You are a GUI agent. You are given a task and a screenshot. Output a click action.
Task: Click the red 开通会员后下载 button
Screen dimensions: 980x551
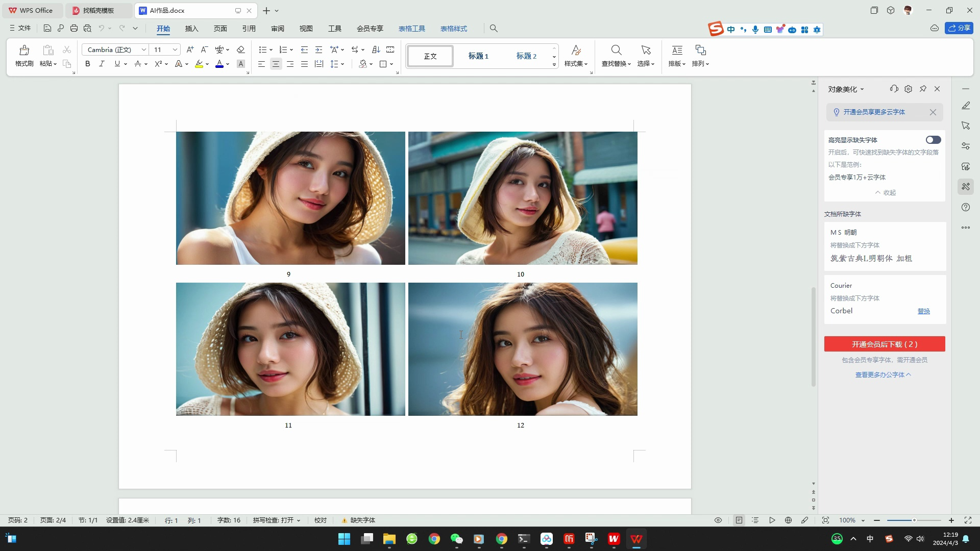coord(885,344)
